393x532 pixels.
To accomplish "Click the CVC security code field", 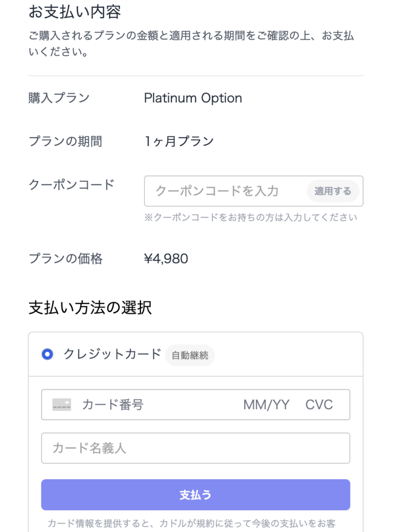I will (320, 405).
